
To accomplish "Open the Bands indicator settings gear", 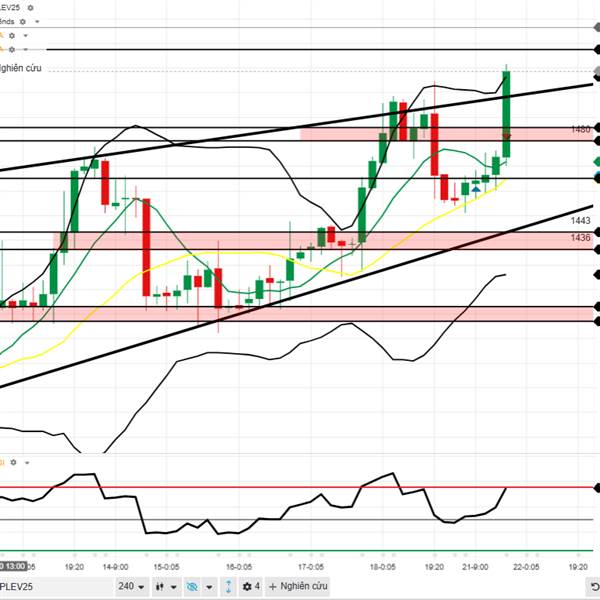I will (23, 22).
